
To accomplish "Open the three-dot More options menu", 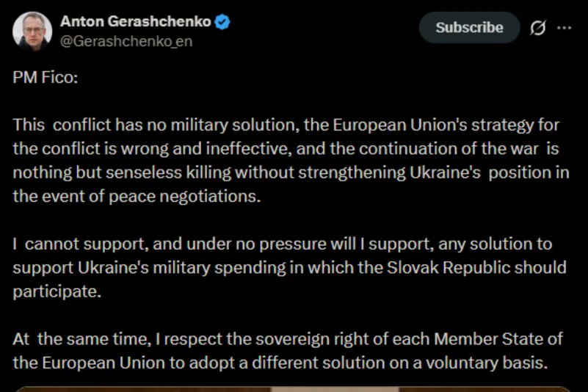I will 564,28.
